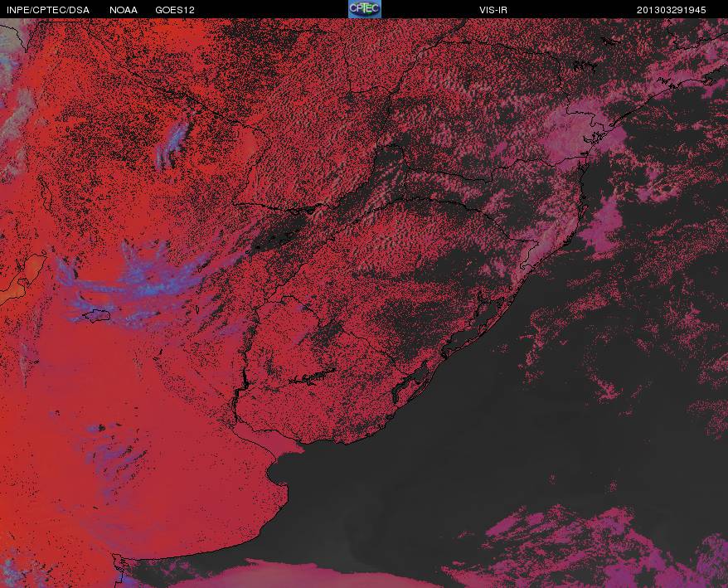Click the VIS-IR channel label
This screenshot has width=728, height=588.
click(x=493, y=10)
